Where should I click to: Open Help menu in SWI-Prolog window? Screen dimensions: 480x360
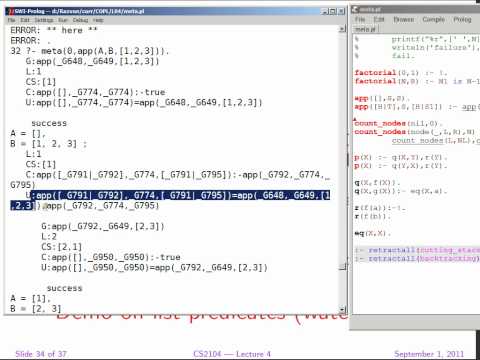tap(98, 20)
